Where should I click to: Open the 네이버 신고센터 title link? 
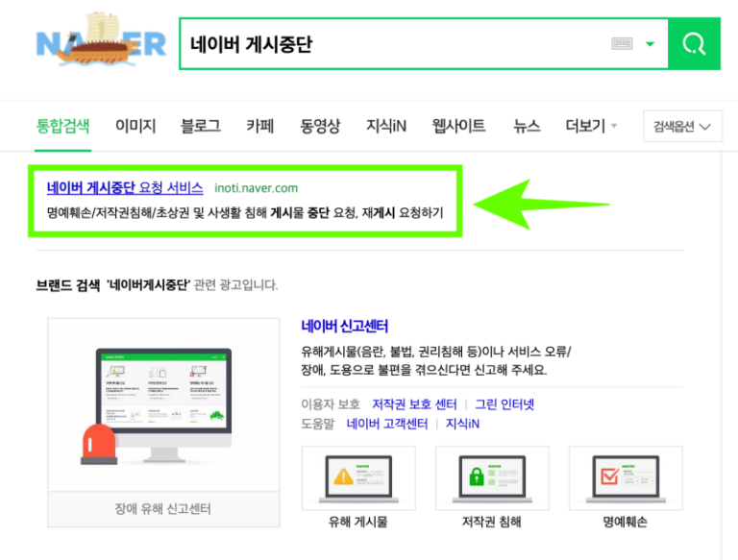pos(345,327)
